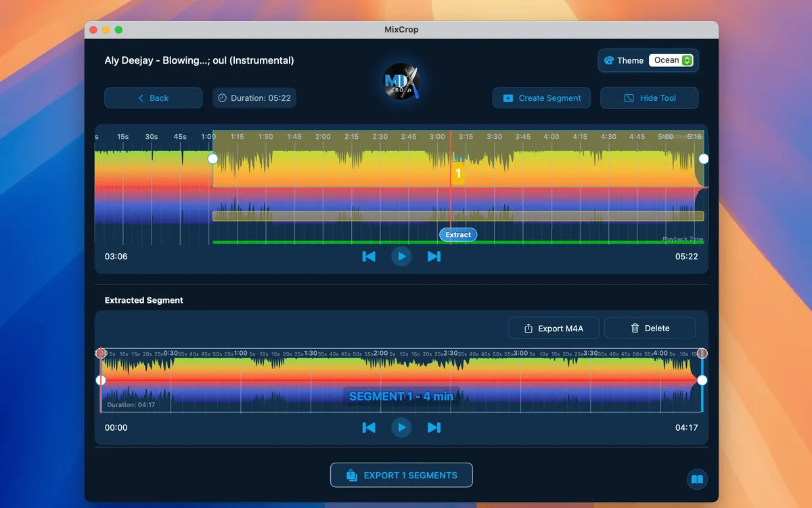Skip to start of main track
The image size is (812, 508).
369,256
